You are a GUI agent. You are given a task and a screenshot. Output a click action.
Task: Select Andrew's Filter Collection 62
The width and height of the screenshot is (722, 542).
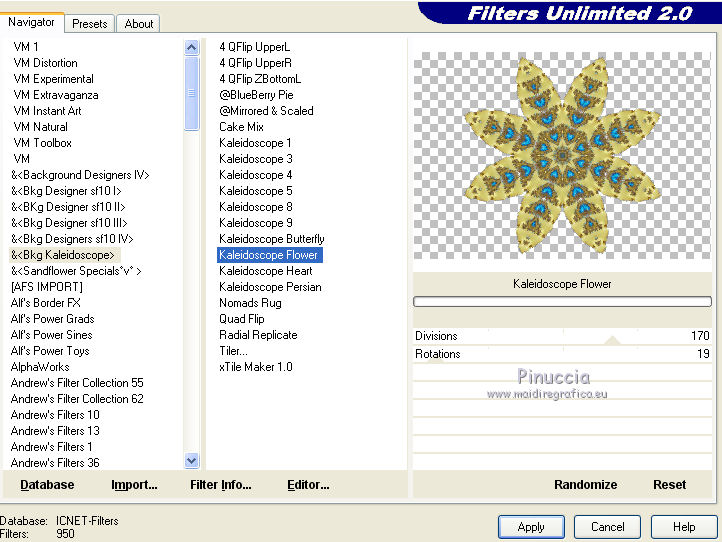(77, 399)
